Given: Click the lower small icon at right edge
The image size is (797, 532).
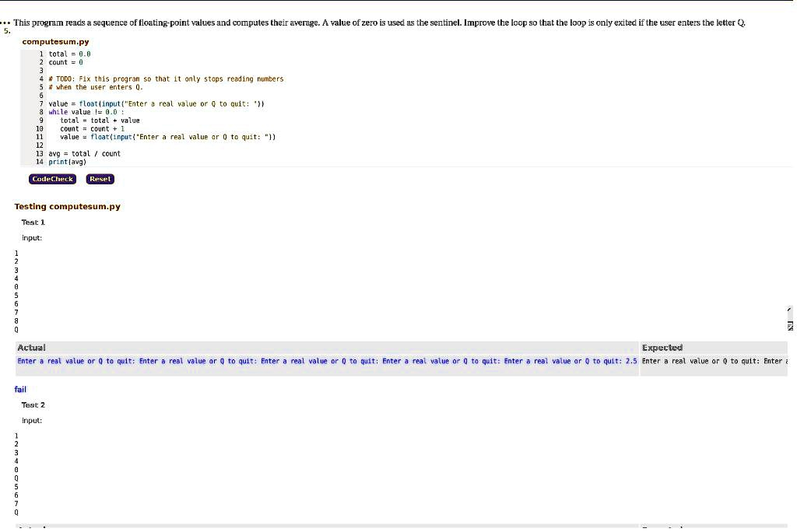Looking at the screenshot, I should (x=790, y=325).
